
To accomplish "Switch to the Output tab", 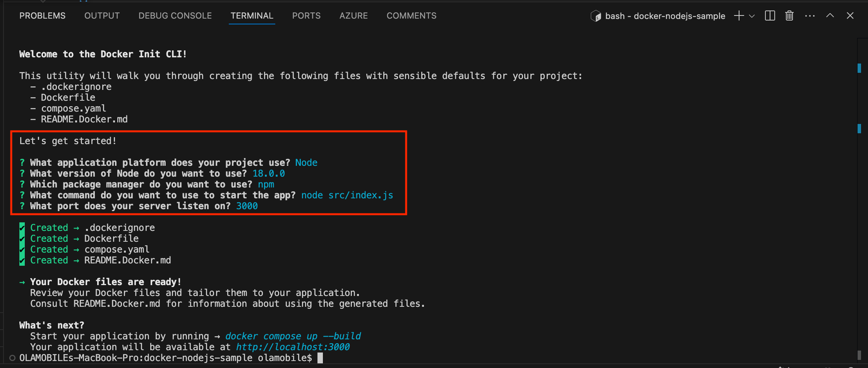I will pos(102,16).
